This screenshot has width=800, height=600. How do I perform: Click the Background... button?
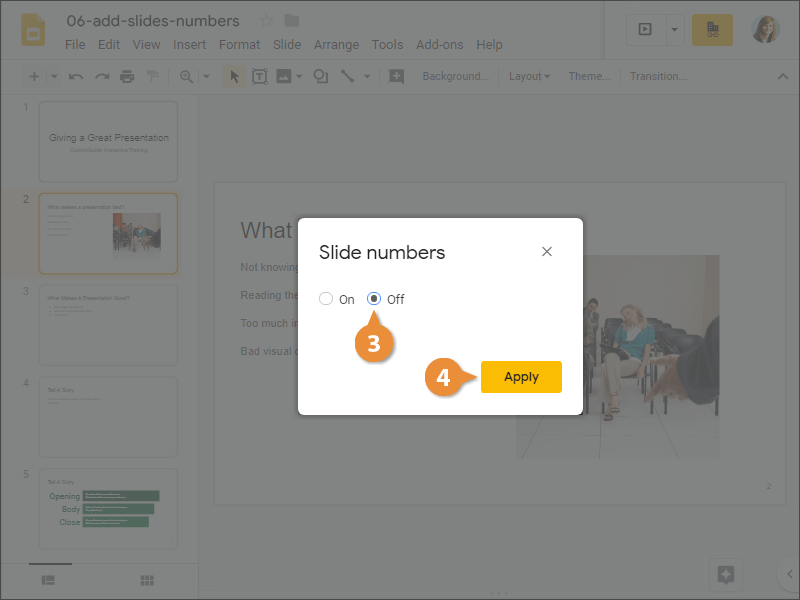click(x=455, y=76)
